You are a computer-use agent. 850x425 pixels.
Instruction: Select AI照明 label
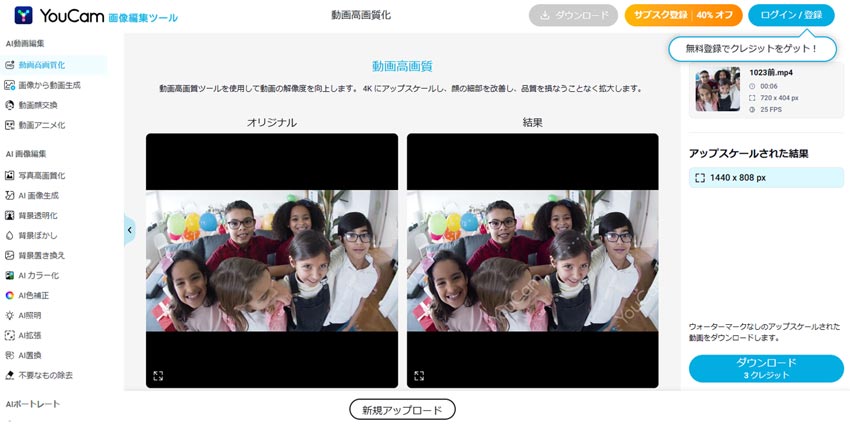point(30,315)
